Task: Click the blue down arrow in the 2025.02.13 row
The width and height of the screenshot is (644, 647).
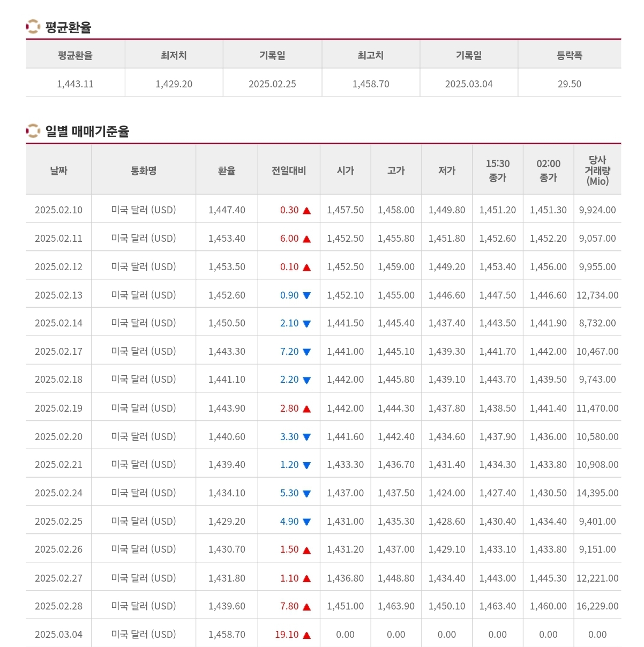Action: pos(306,295)
